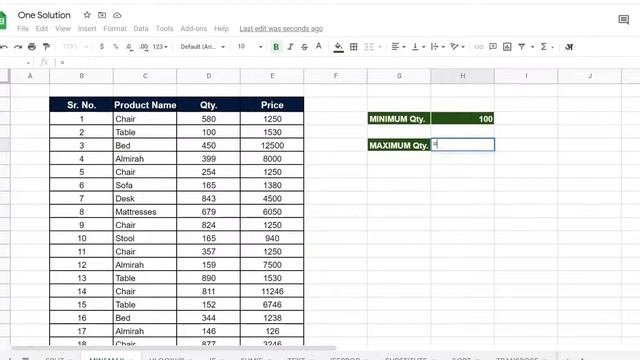
Task: Check cloud save status icon
Action: click(x=117, y=15)
